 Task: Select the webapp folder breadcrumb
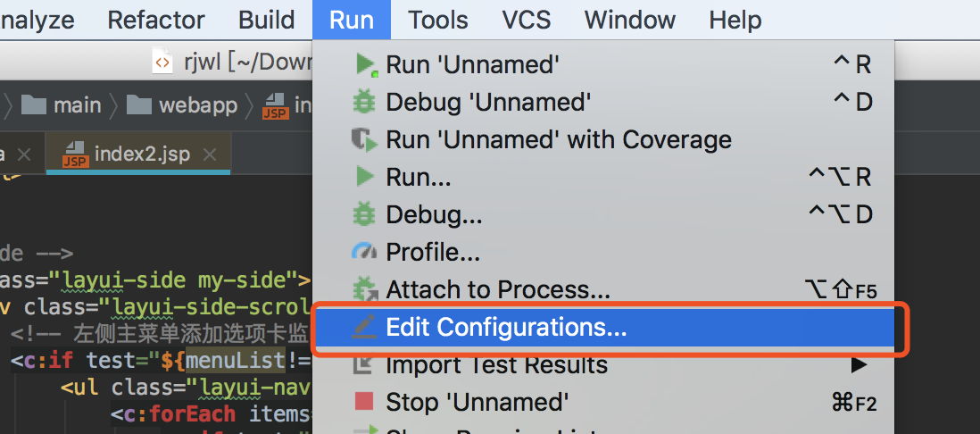tap(182, 105)
